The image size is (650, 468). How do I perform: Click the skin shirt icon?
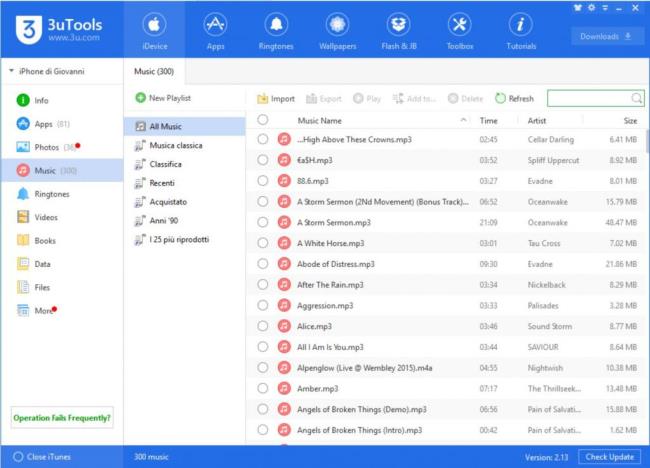[x=578, y=7]
